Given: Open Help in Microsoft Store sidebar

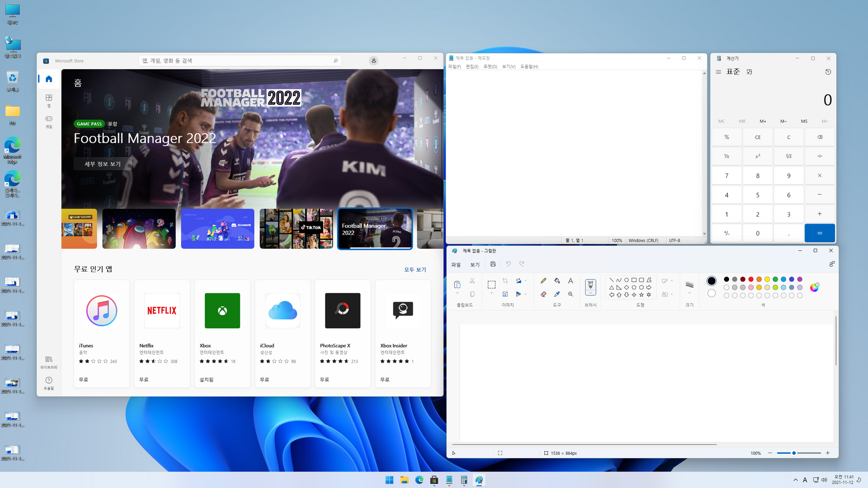Looking at the screenshot, I should point(49,383).
